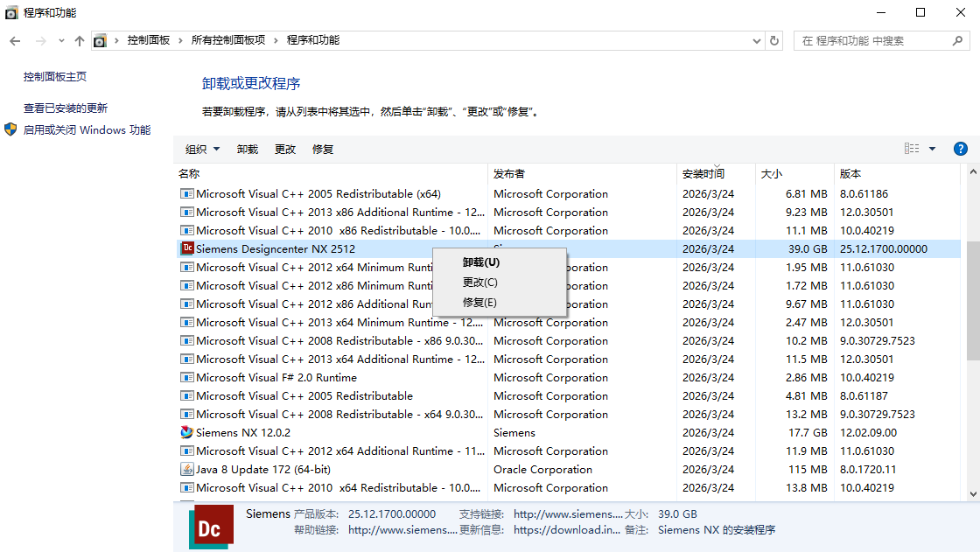Open the recent locations chevron
Viewport: 980px width, 552px height.
point(61,40)
